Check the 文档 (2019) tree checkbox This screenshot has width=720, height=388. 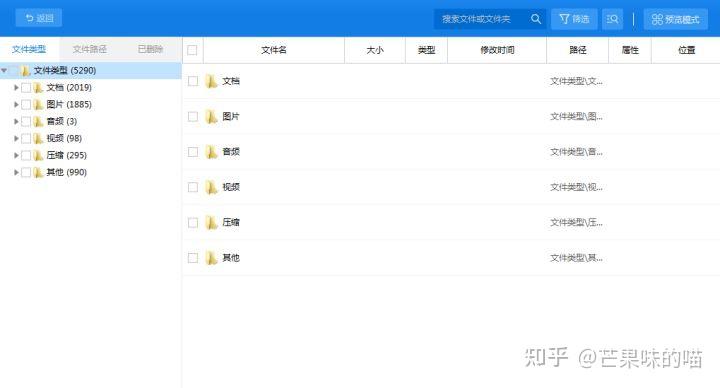26,87
